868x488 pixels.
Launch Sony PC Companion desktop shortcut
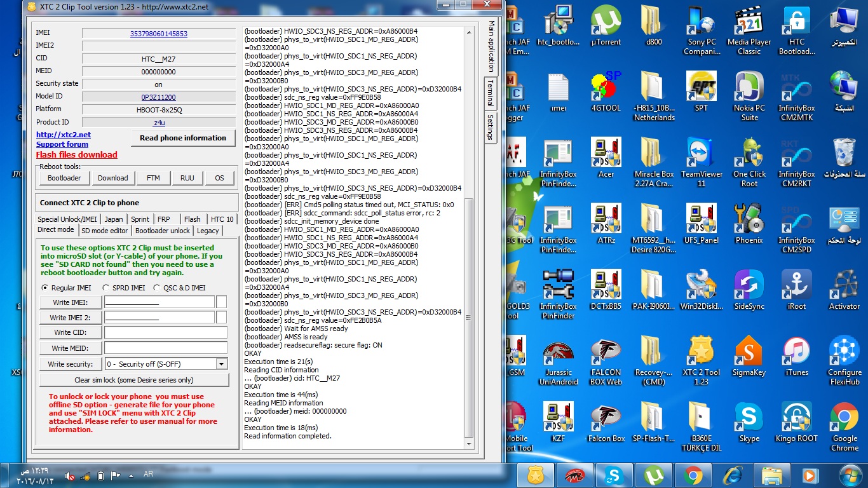click(x=702, y=30)
